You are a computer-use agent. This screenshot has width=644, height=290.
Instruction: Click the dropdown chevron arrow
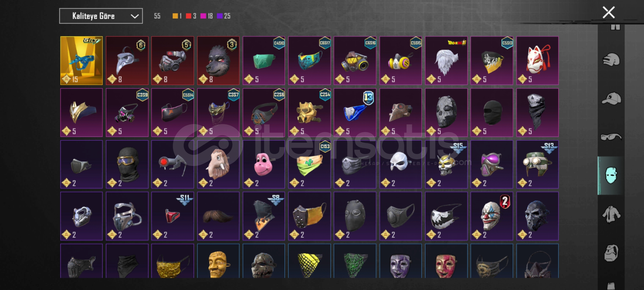134,16
